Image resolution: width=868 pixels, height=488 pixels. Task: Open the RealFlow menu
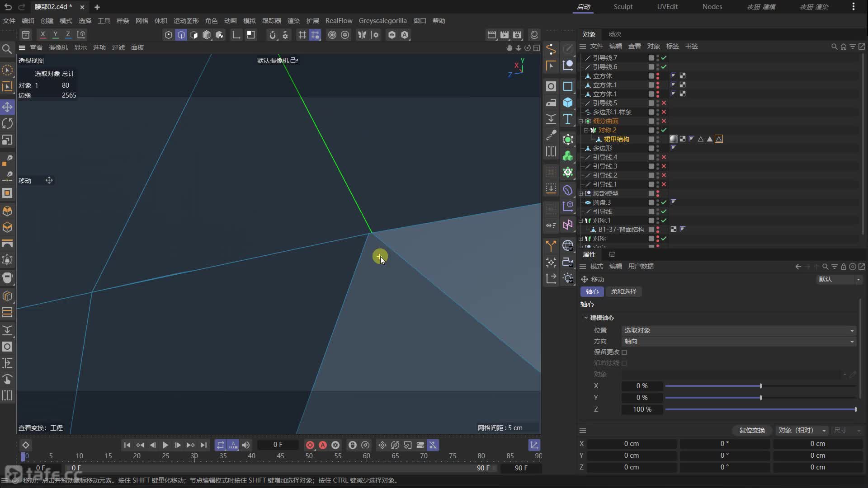pos(339,21)
